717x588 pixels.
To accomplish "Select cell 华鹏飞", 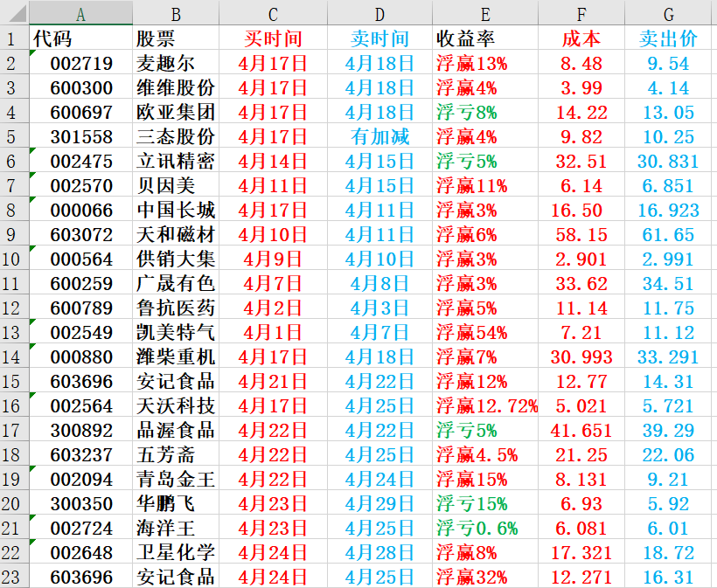I will point(176,503).
